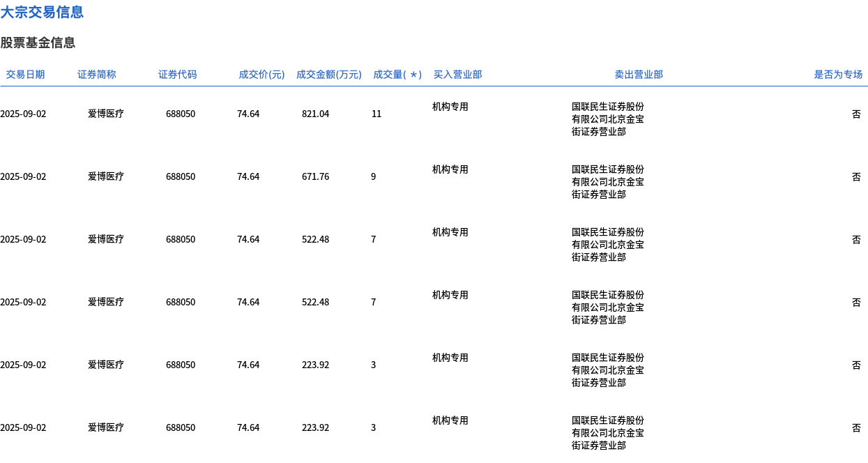Click the 成交金额(万元) column header
Viewport: 868px width, 463px height.
[329, 75]
